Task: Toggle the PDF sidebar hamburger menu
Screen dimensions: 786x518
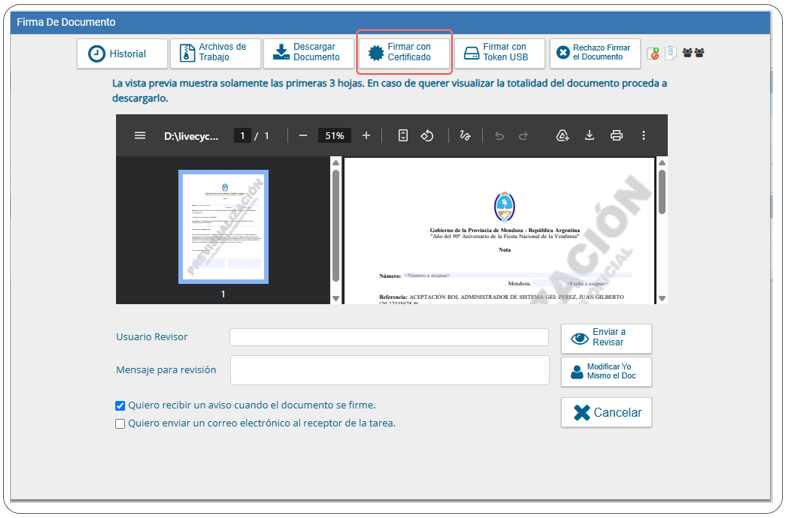Action: (x=140, y=136)
